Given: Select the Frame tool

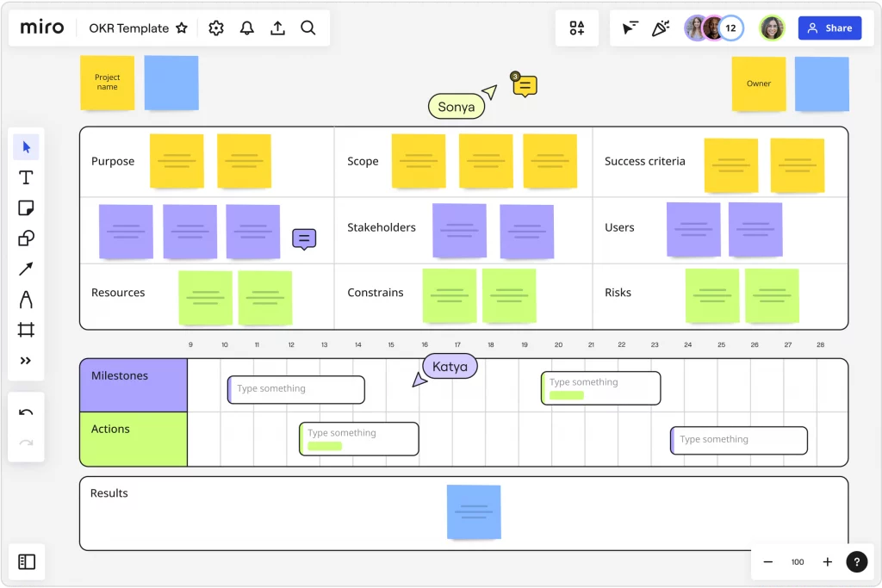Looking at the screenshot, I should tap(26, 330).
